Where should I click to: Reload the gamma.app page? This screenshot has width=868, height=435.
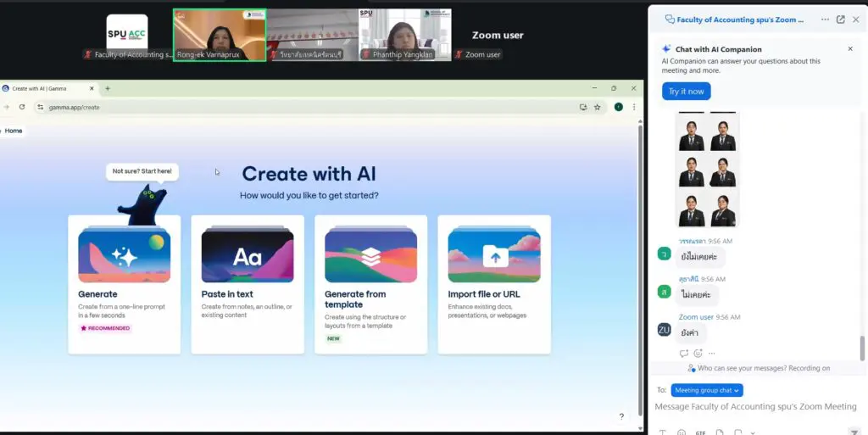(22, 107)
